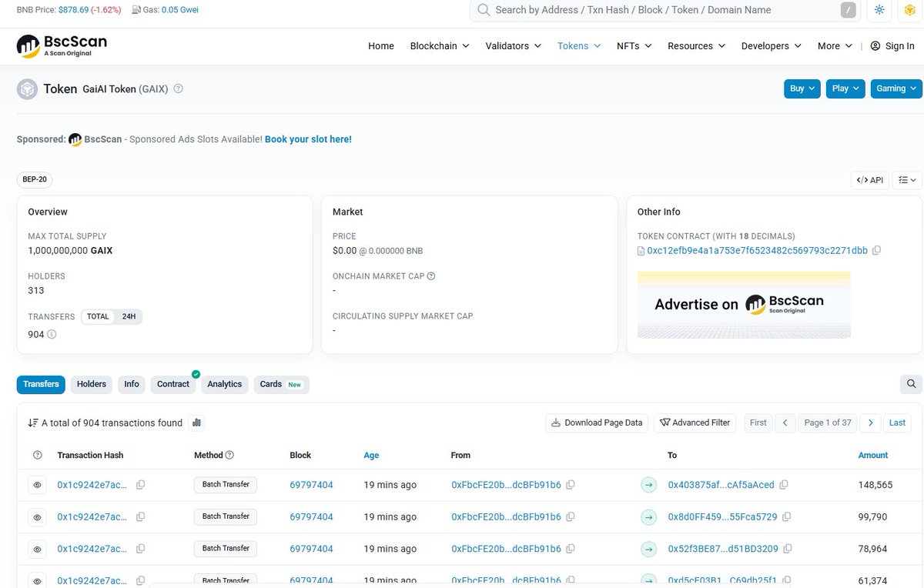Screen dimensions: 924x588
Task: Copy the transaction hash in the 99,790 row
Action: point(140,517)
